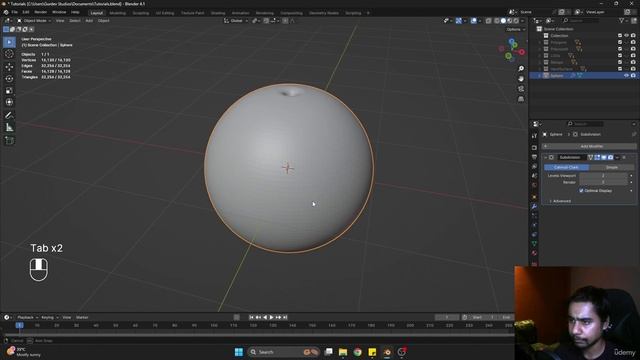This screenshot has height=360, width=640.
Task: Open the Tool properties tab
Action: (x=534, y=136)
